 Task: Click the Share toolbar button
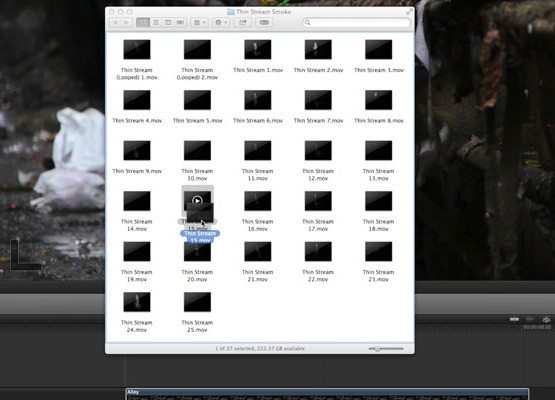click(242, 23)
